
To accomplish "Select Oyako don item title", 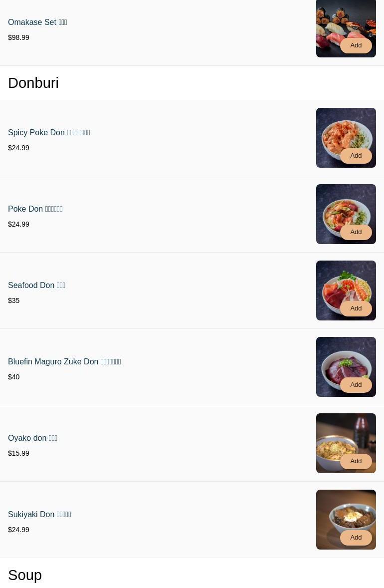I will [x=32, y=438].
